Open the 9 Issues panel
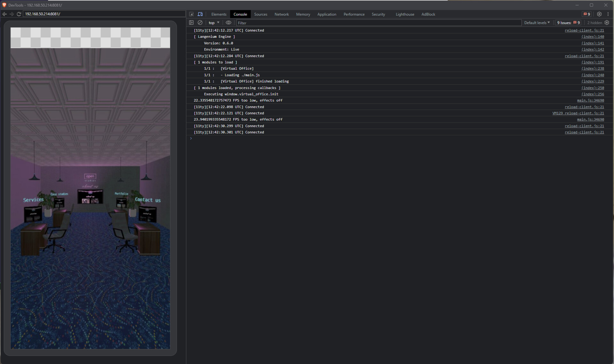Screen dimensions: 614x364 [x=568, y=23]
